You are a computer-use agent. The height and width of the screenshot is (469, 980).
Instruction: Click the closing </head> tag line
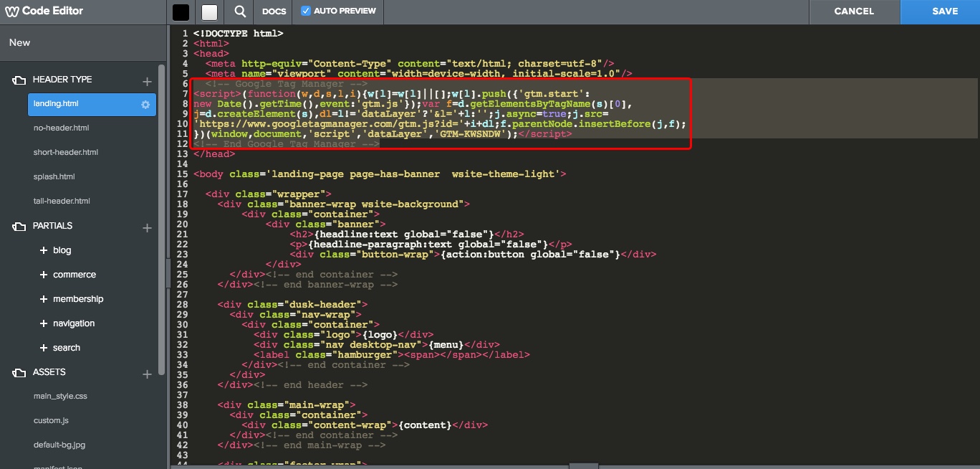(x=213, y=154)
